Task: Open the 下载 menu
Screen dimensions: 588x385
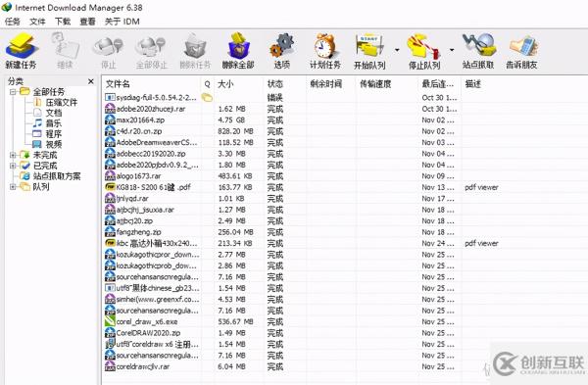Action: (63, 22)
